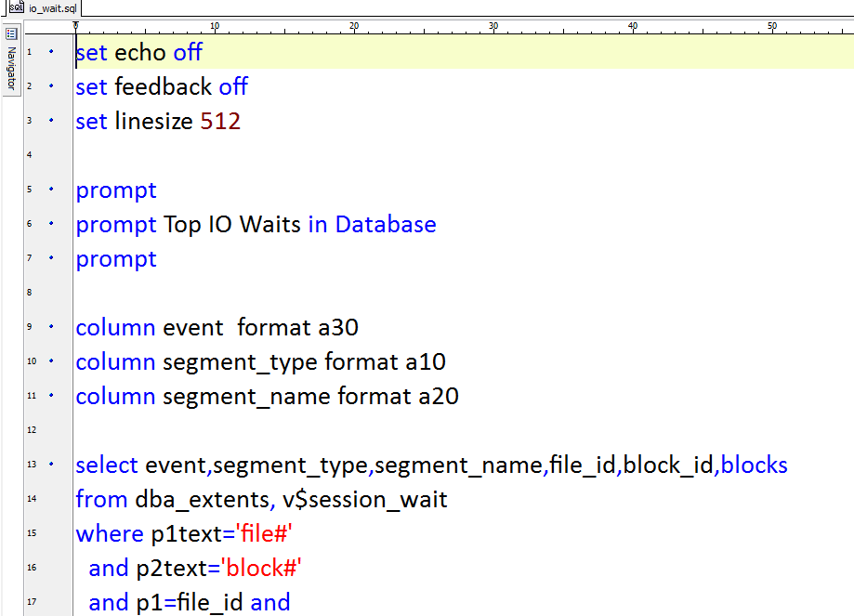The width and height of the screenshot is (854, 616).
Task: Select the io_wait.sql editor tab
Action: (44, 8)
